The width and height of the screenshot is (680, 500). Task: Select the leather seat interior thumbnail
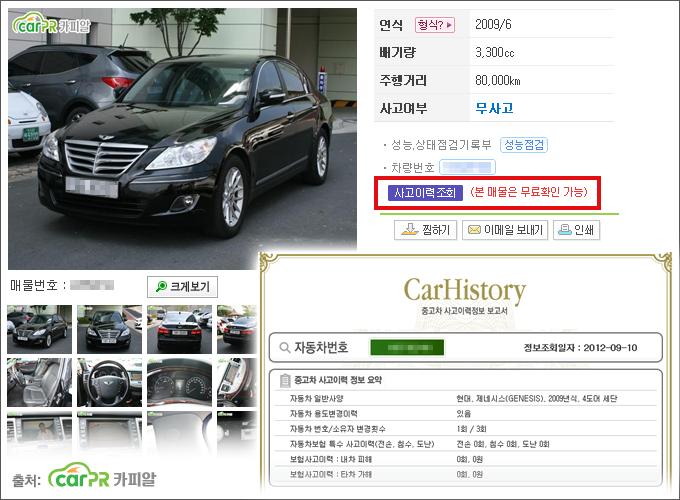coord(39,382)
